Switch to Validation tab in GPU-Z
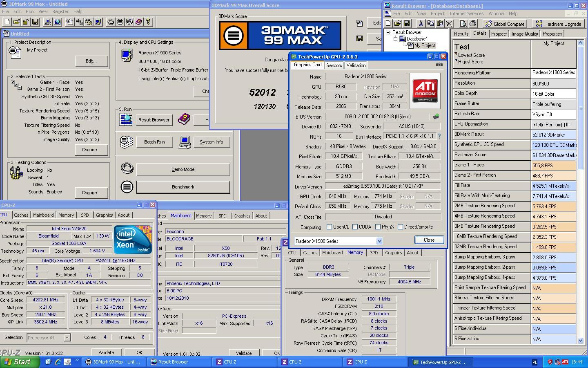Image resolution: width=588 pixels, height=368 pixels. click(x=356, y=65)
